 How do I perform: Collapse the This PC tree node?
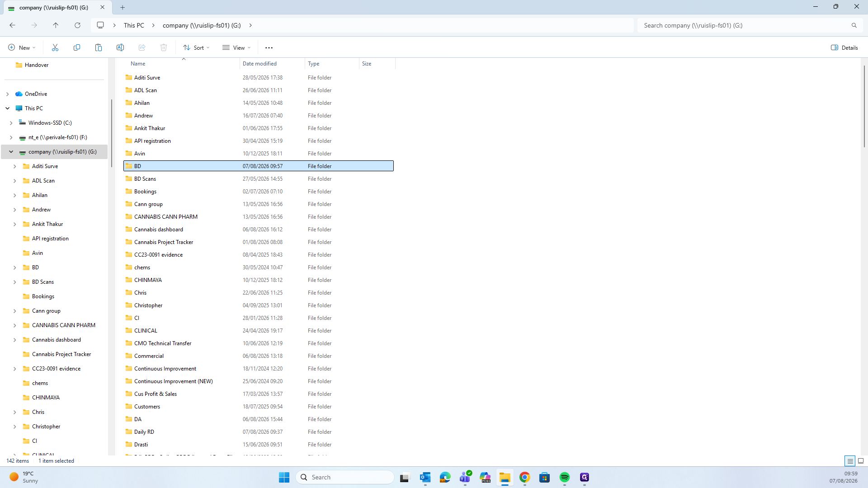8,108
